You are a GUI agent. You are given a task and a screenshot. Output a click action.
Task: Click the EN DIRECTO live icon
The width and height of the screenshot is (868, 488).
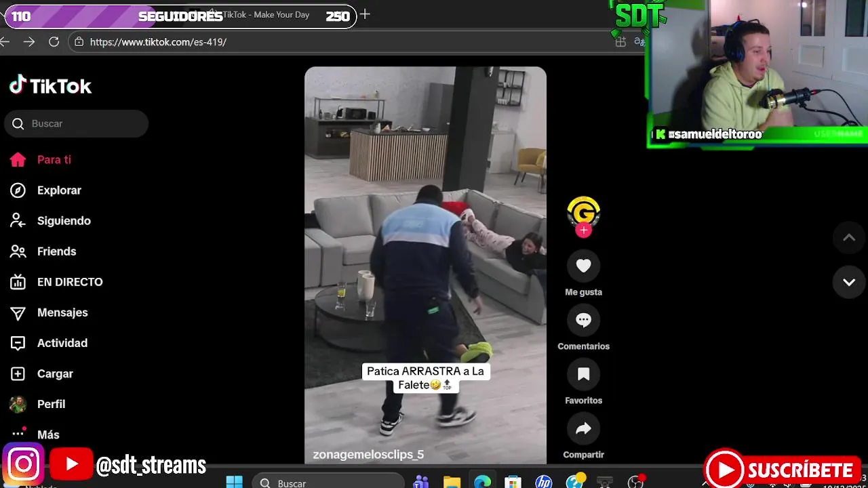coord(18,282)
